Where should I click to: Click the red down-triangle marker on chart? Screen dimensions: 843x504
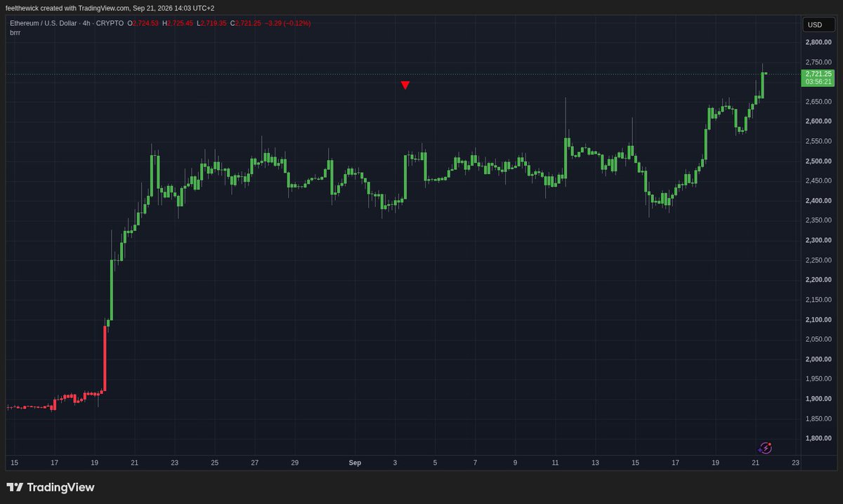[x=405, y=86]
